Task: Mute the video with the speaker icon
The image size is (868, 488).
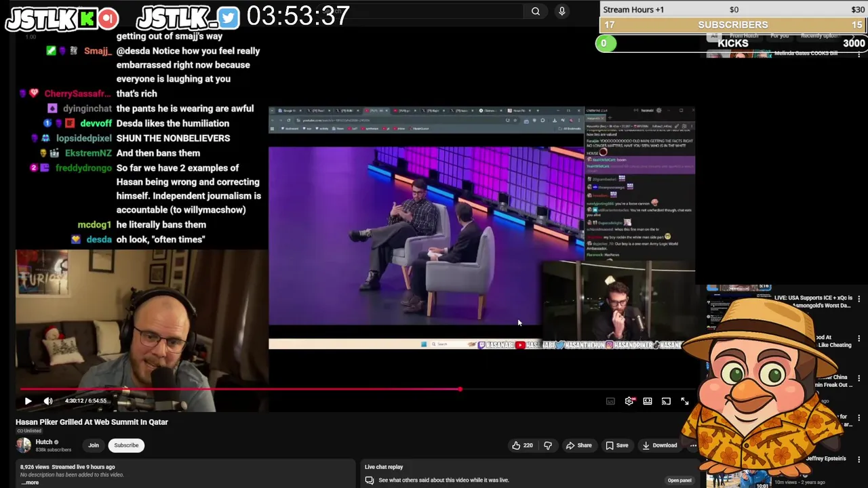Action: [48, 401]
